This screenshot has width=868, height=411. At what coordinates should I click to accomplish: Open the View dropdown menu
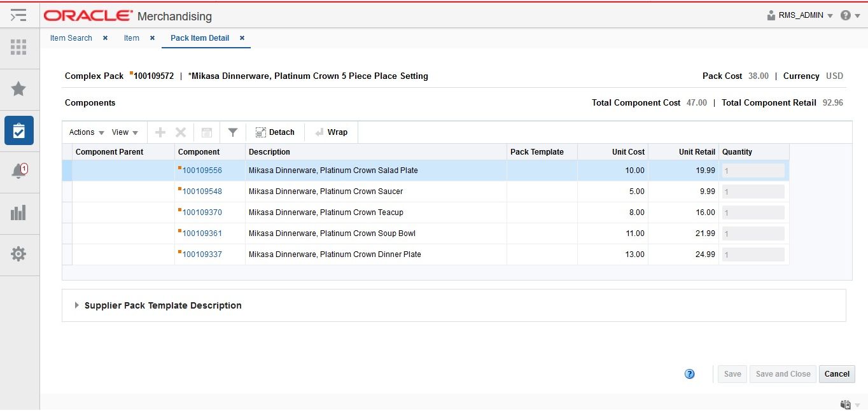click(x=125, y=132)
